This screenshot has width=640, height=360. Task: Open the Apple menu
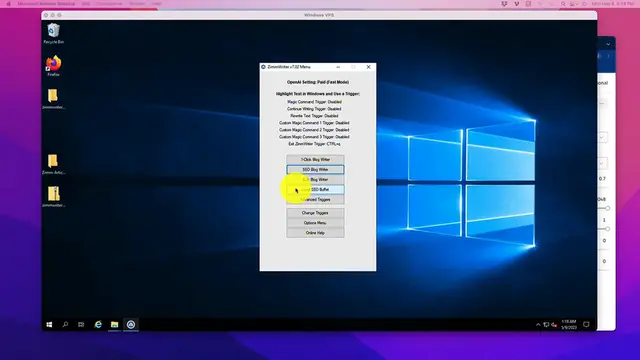9,4
